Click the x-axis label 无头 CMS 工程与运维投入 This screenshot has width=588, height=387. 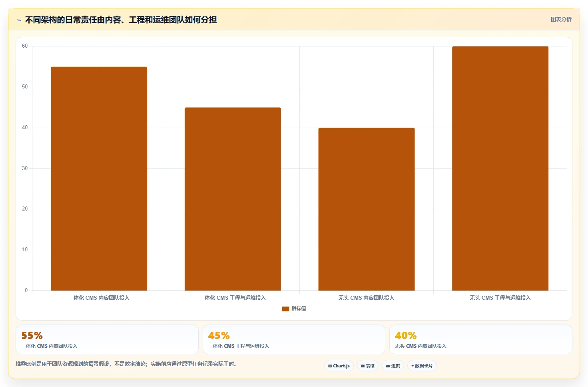coord(500,298)
